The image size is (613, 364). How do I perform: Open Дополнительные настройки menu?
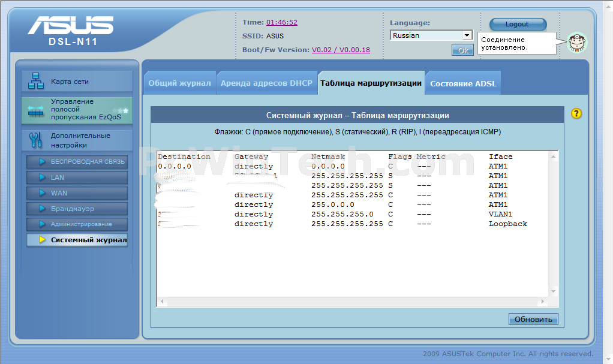(77, 140)
